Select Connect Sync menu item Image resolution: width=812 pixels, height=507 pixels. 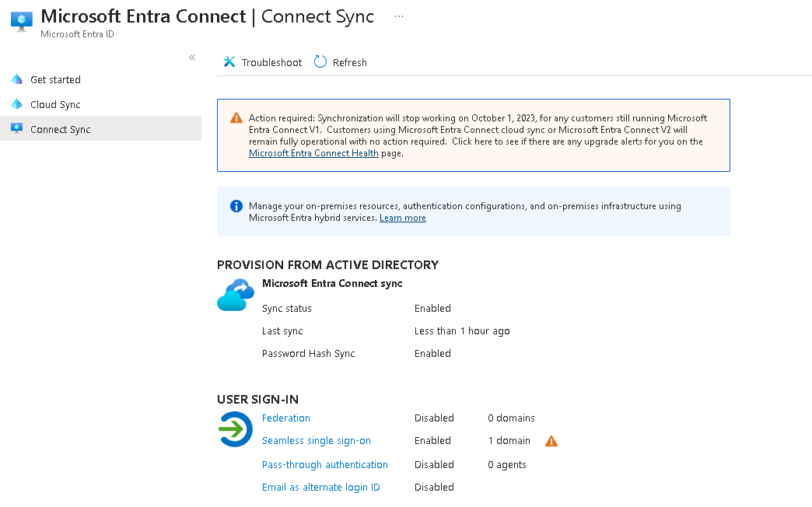(x=100, y=128)
